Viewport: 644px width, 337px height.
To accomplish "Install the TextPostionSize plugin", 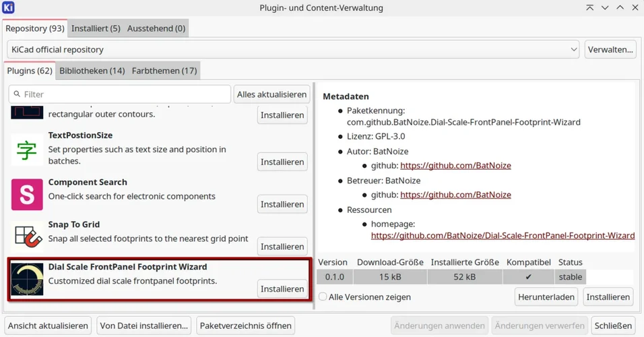I will coord(282,162).
